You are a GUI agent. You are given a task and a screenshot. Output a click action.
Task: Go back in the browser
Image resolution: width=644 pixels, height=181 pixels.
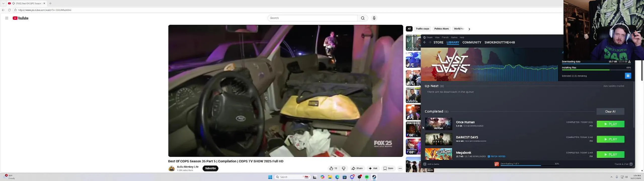[x=3, y=10]
